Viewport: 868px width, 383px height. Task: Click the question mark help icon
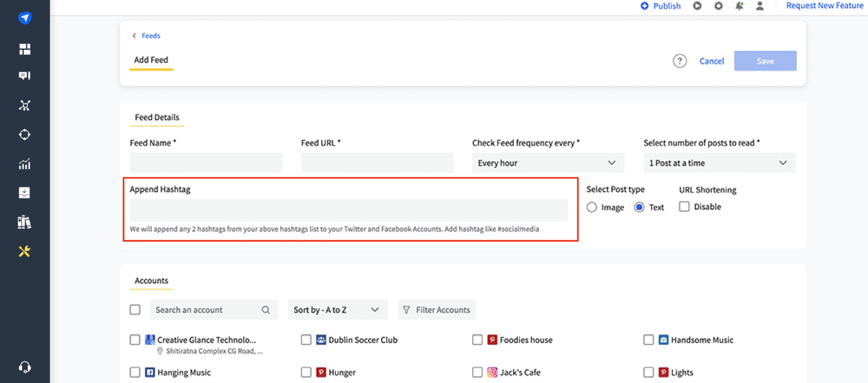click(679, 61)
